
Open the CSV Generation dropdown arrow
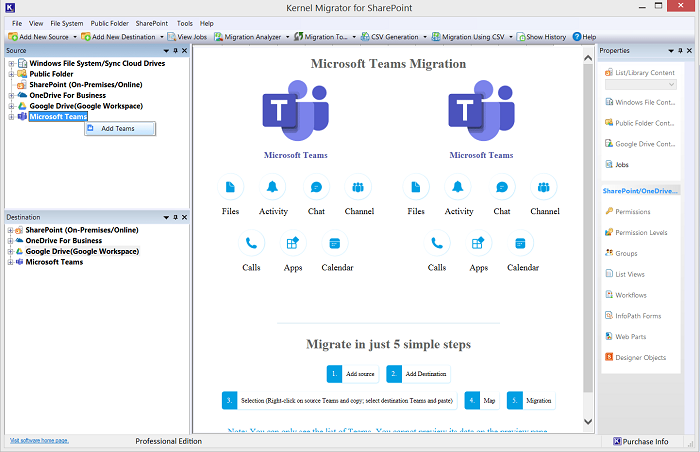click(x=427, y=37)
